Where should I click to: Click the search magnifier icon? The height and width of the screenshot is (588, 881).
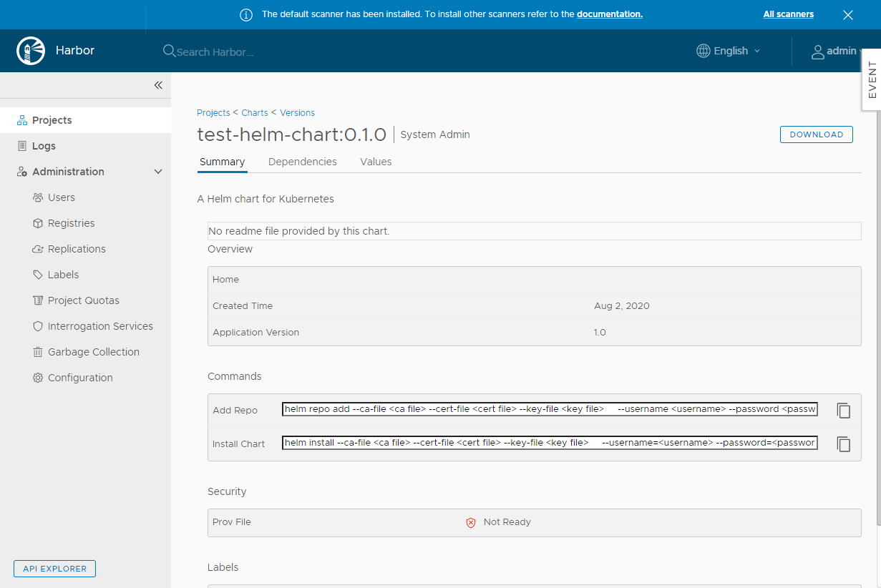(x=169, y=51)
